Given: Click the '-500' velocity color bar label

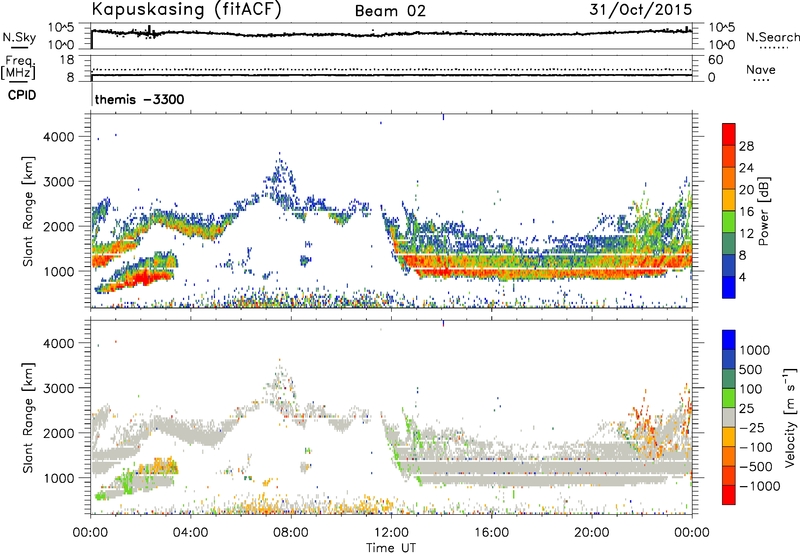Looking at the screenshot, I should [756, 467].
